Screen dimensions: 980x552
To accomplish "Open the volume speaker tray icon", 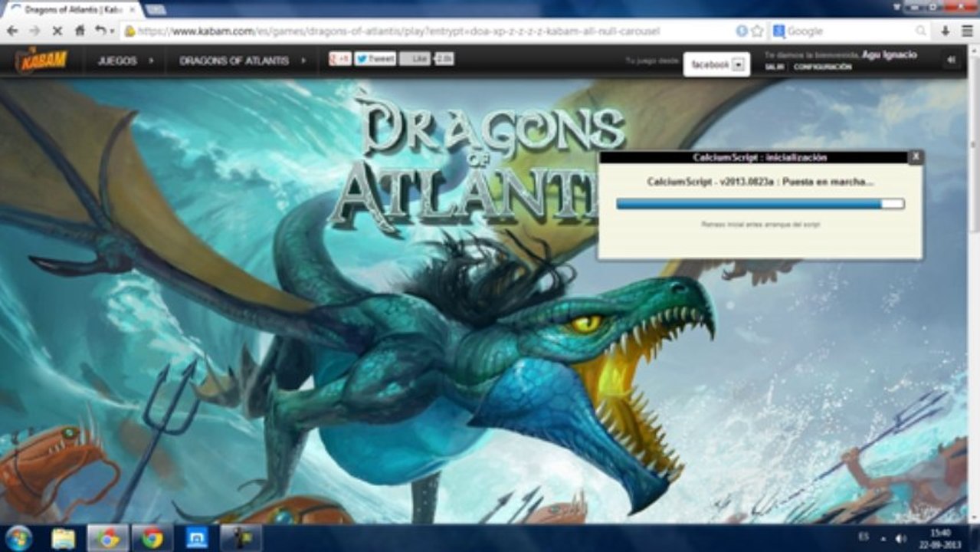I will coord(901,538).
